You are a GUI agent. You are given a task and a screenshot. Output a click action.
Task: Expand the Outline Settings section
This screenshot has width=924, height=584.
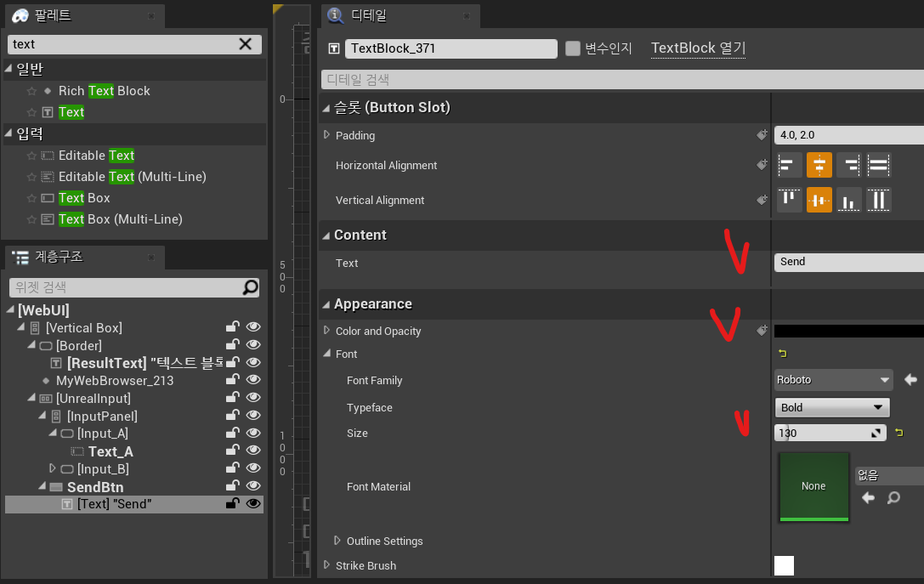337,541
